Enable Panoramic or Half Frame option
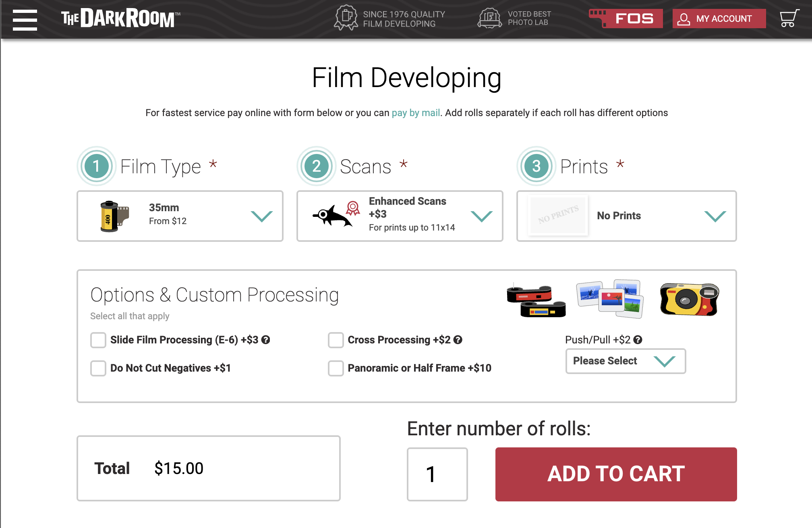812x528 pixels. pos(336,368)
